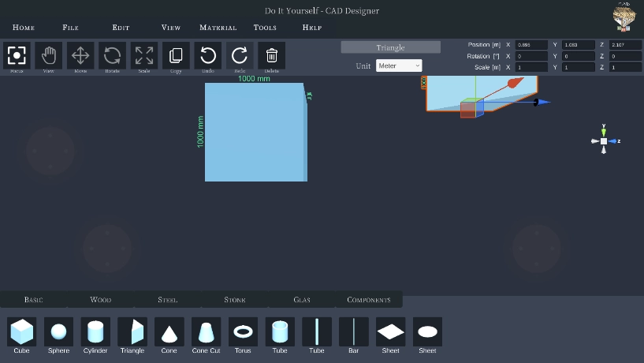Copy the selected object
The height and width of the screenshot is (363, 644).
pyautogui.click(x=176, y=55)
